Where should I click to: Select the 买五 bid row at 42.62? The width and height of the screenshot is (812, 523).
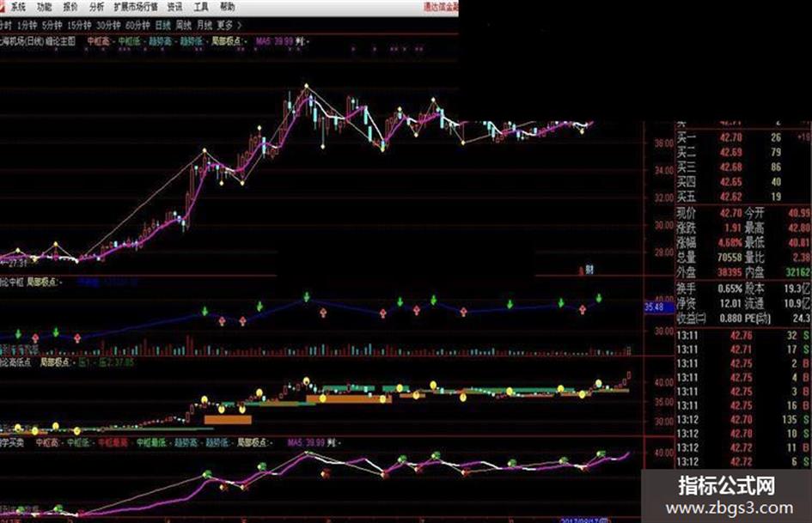(743, 197)
